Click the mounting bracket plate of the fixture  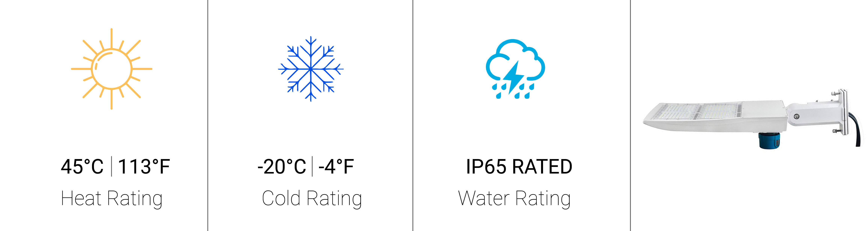point(842,113)
